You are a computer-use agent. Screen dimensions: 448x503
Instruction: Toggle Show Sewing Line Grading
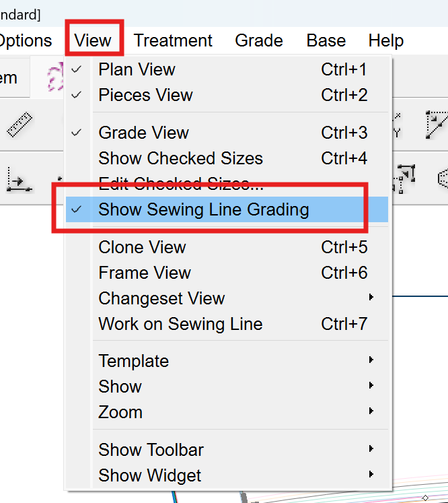tap(203, 209)
